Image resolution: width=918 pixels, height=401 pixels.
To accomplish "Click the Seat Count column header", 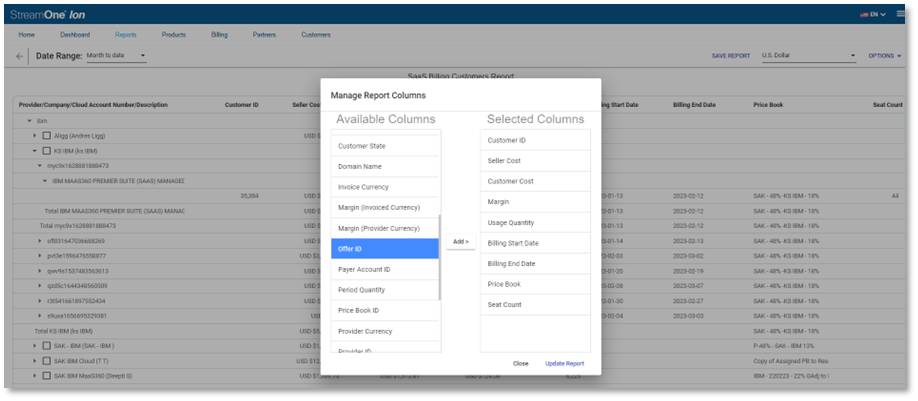I will 888,105.
